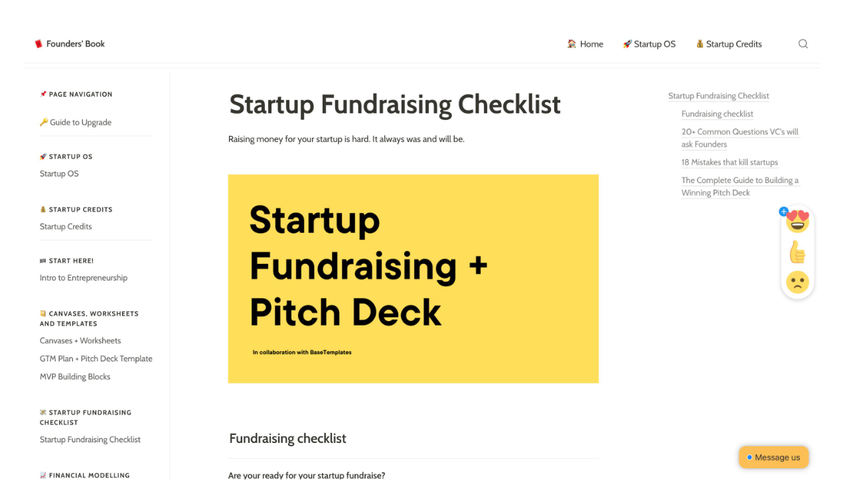This screenshot has height=504, width=843.
Task: Open Startup OS in top navigation
Action: [x=649, y=44]
